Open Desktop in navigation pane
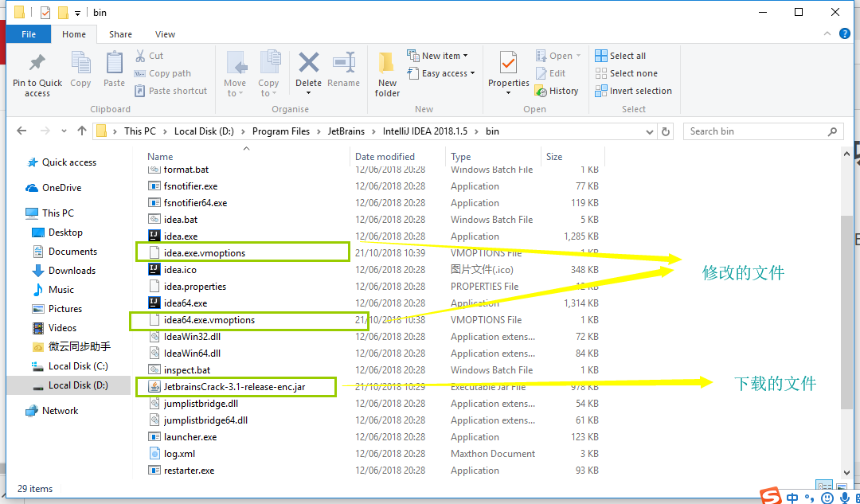 (57, 232)
